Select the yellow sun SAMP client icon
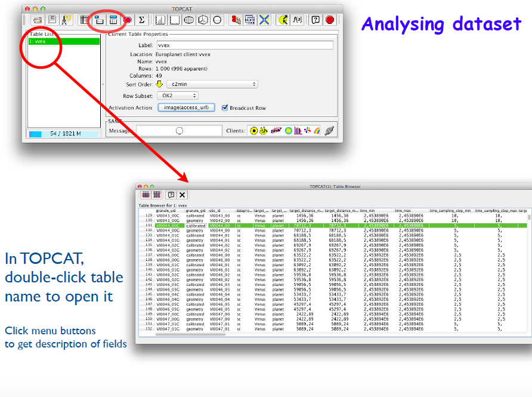The width and height of the screenshot is (532, 397). (x=289, y=131)
